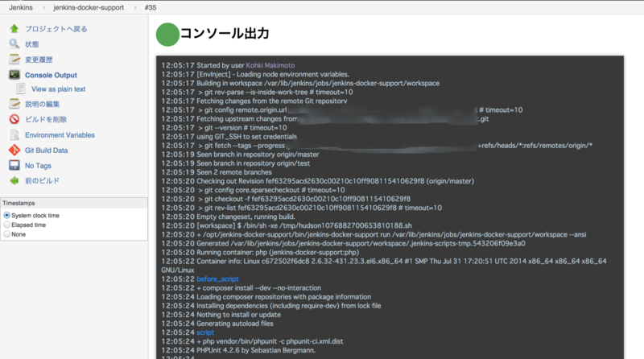Viewport: 644px width, 359px height.
Task: Open Git Build Data page
Action: point(47,151)
